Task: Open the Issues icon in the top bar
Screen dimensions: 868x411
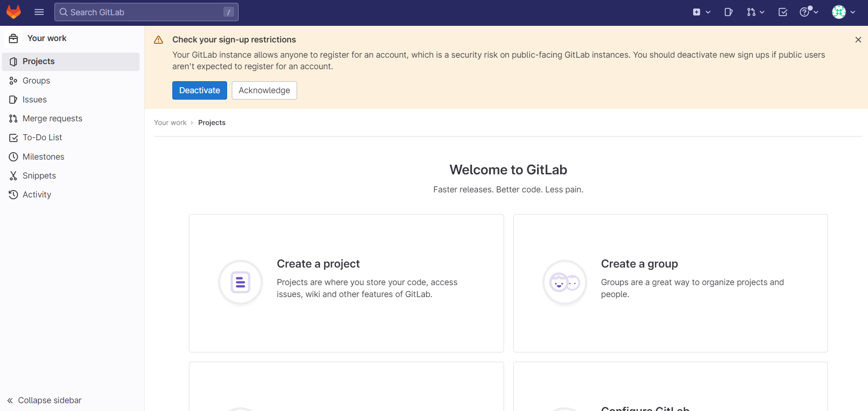Action: (x=728, y=12)
